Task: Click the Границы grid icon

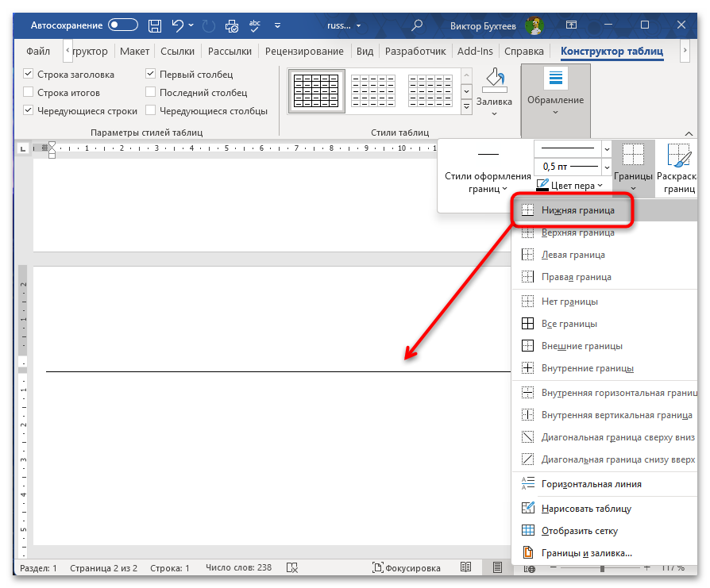Action: [x=633, y=155]
